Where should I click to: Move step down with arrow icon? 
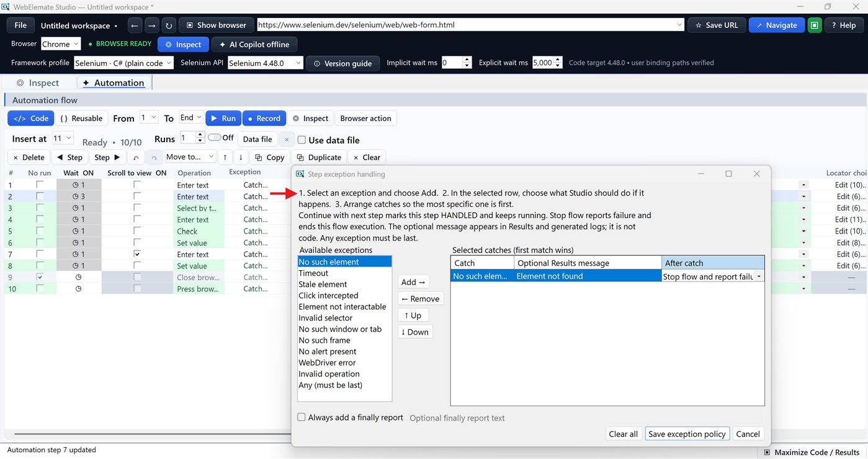click(241, 158)
